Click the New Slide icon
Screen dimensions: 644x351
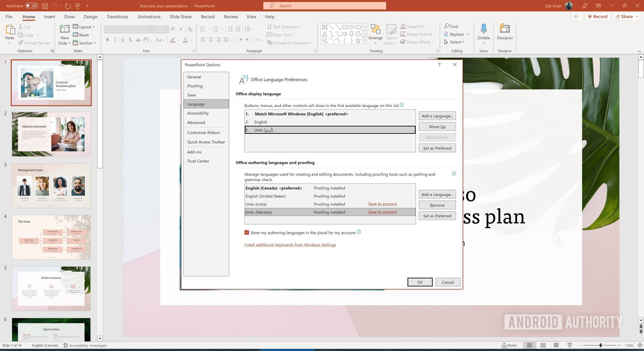[x=64, y=30]
